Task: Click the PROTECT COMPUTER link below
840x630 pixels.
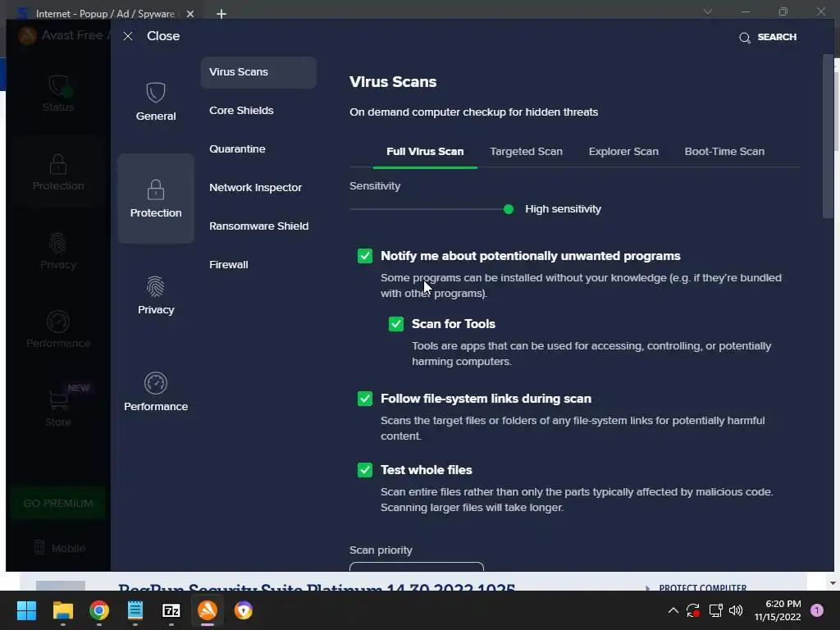Action: (702, 587)
